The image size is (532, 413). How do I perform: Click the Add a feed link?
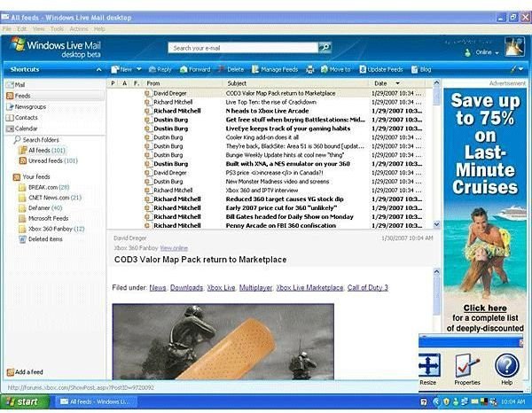[25, 372]
